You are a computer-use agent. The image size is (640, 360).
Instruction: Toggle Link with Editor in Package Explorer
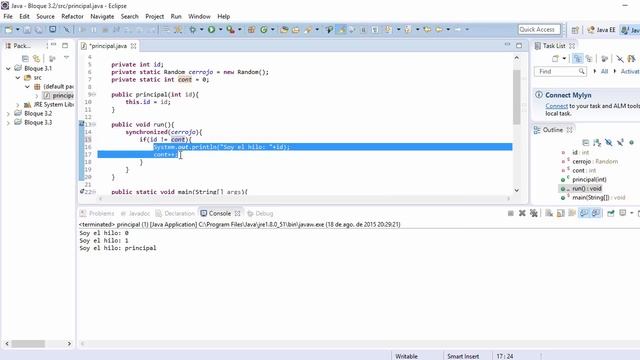pos(37,59)
